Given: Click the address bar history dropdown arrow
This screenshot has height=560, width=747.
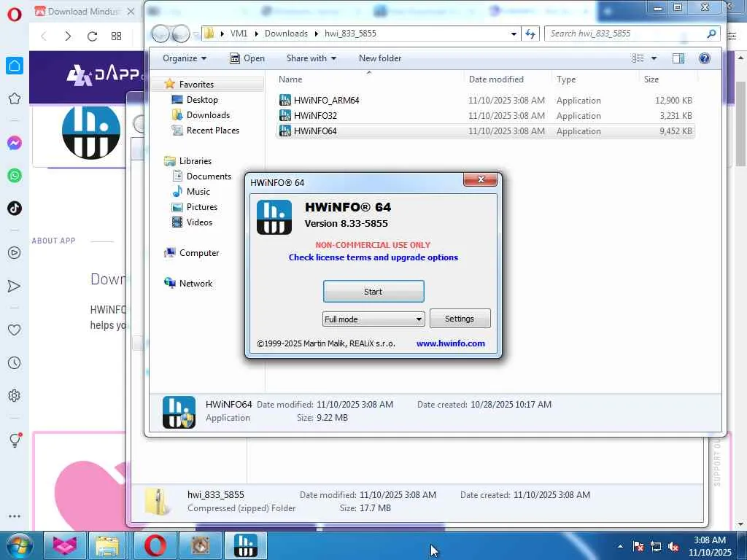Looking at the screenshot, I should pyautogui.click(x=514, y=34).
